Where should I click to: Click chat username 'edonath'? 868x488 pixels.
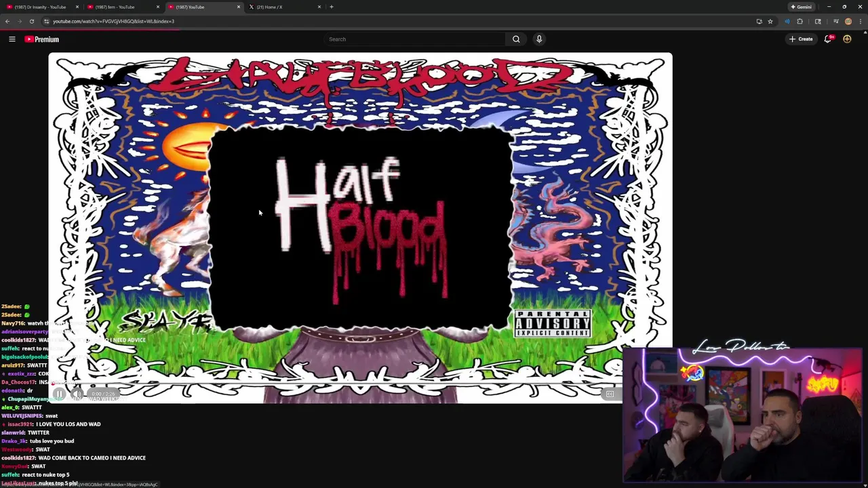(x=12, y=390)
